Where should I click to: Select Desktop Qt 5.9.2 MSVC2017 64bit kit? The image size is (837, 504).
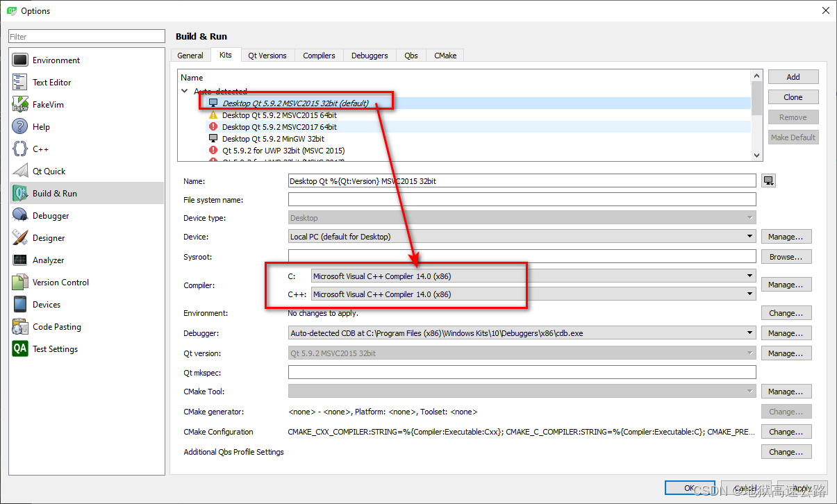(279, 127)
